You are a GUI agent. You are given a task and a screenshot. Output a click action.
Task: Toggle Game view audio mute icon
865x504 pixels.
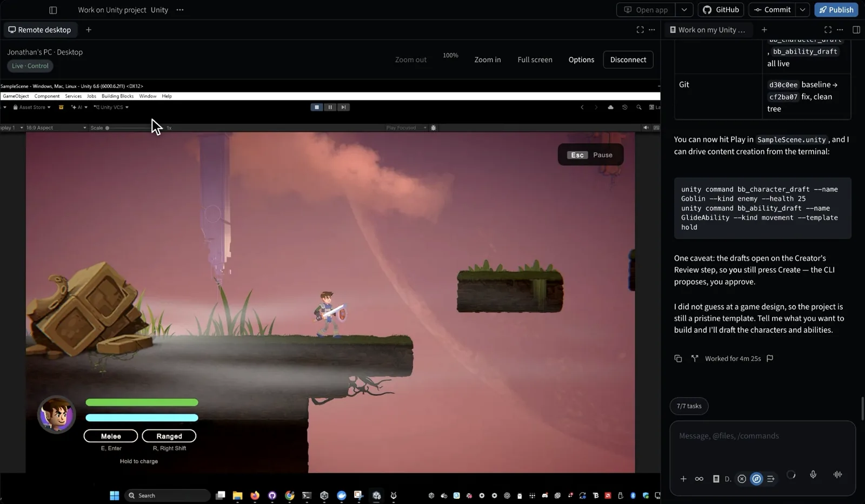(x=646, y=128)
